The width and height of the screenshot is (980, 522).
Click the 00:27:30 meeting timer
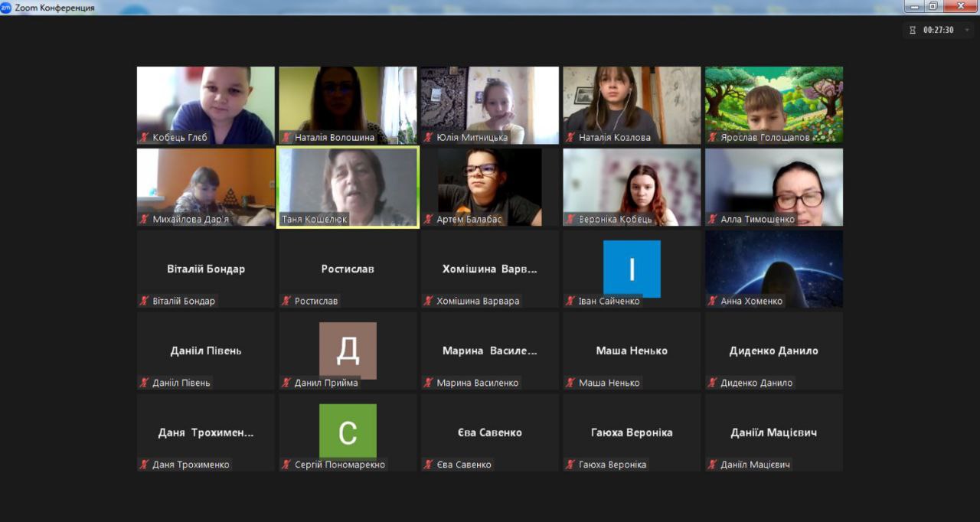pyautogui.click(x=938, y=31)
